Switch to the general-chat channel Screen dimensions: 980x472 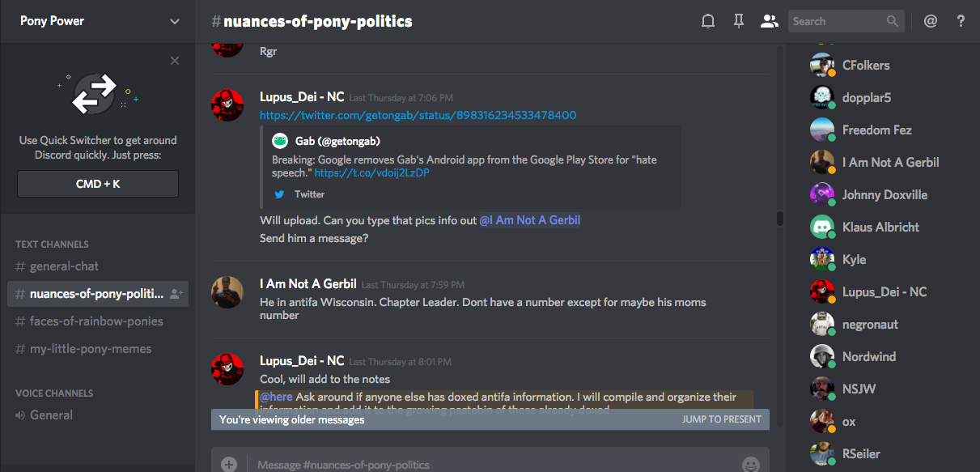click(64, 266)
